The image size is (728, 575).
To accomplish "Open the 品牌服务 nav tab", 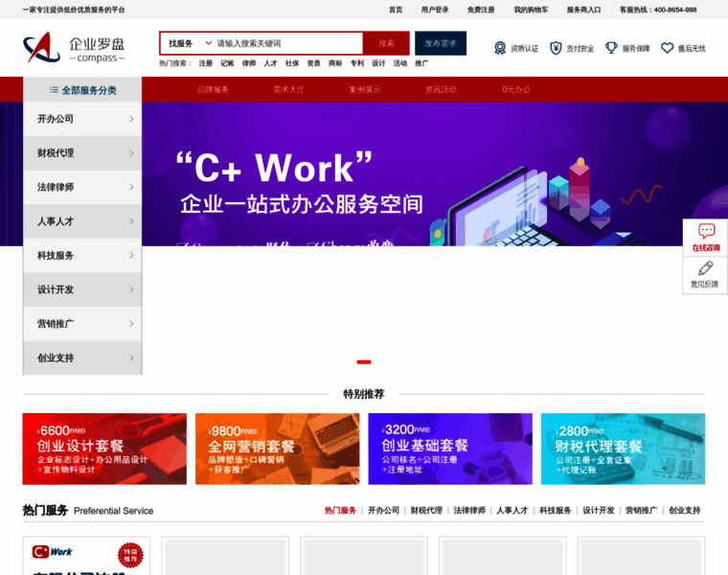I will (213, 90).
